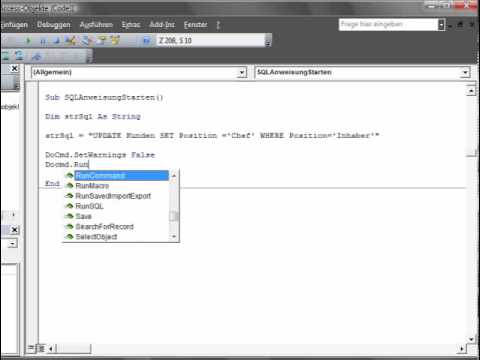Close the project explorer panel
This screenshot has width=480, height=360.
14,69
